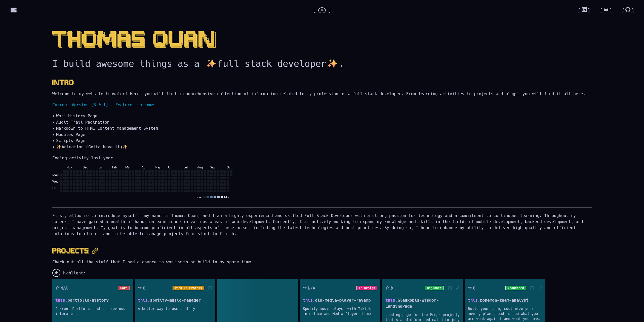Open the sidebar menu icon
Viewport: 644px width, 322px height.
[14, 10]
